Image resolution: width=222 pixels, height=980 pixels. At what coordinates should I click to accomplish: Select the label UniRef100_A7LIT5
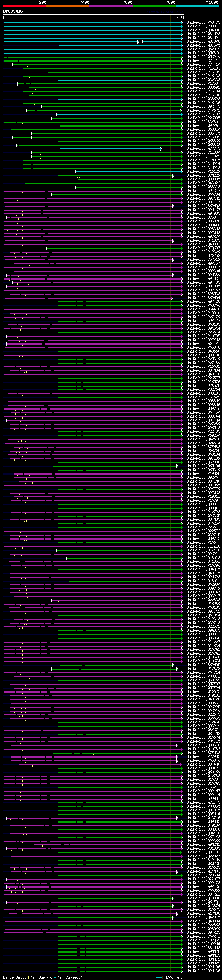[203, 802]
